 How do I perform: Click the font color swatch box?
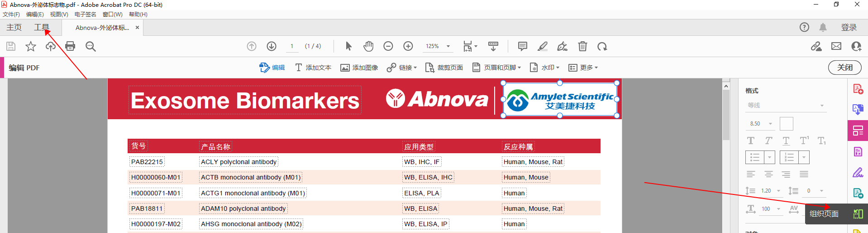tap(787, 124)
